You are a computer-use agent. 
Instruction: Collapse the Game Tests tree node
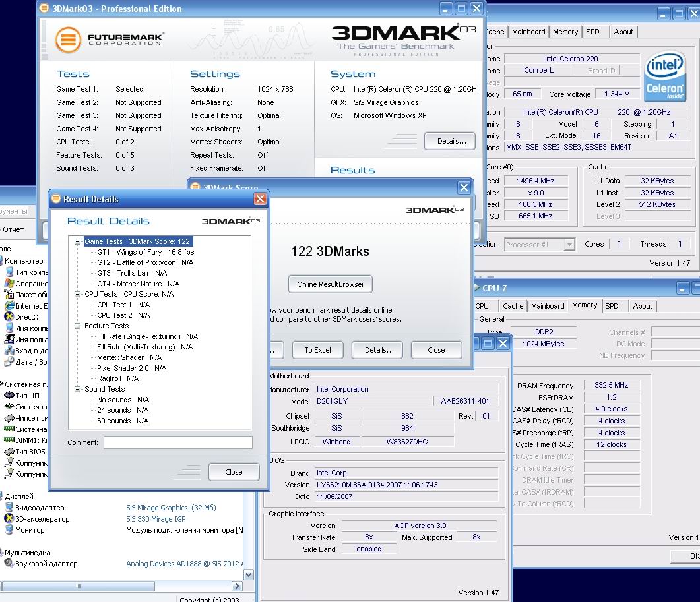click(77, 241)
